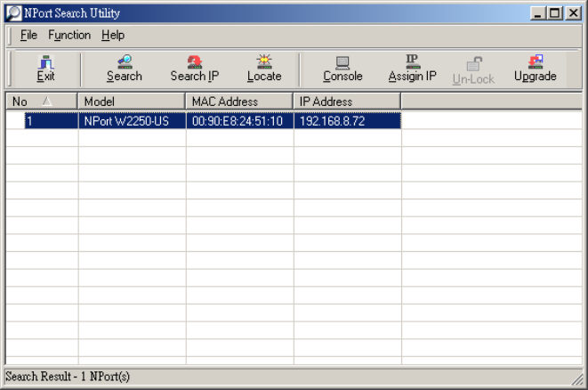
Task: Open the Function menu
Action: coord(69,36)
